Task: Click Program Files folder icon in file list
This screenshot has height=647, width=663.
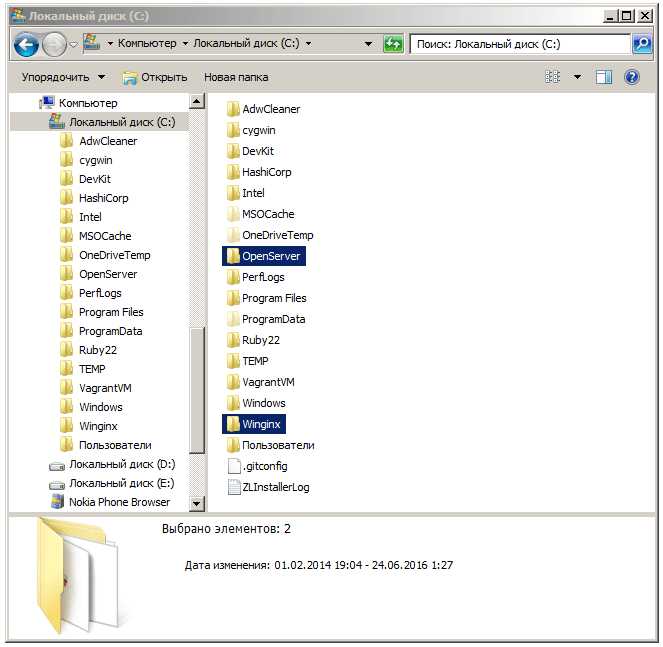Action: (233, 298)
